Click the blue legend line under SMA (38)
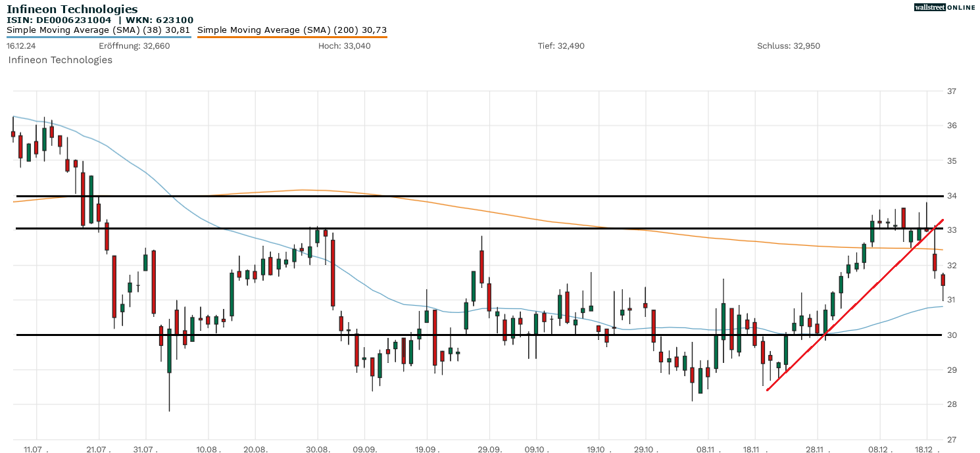980x453 pixels. pos(99,36)
